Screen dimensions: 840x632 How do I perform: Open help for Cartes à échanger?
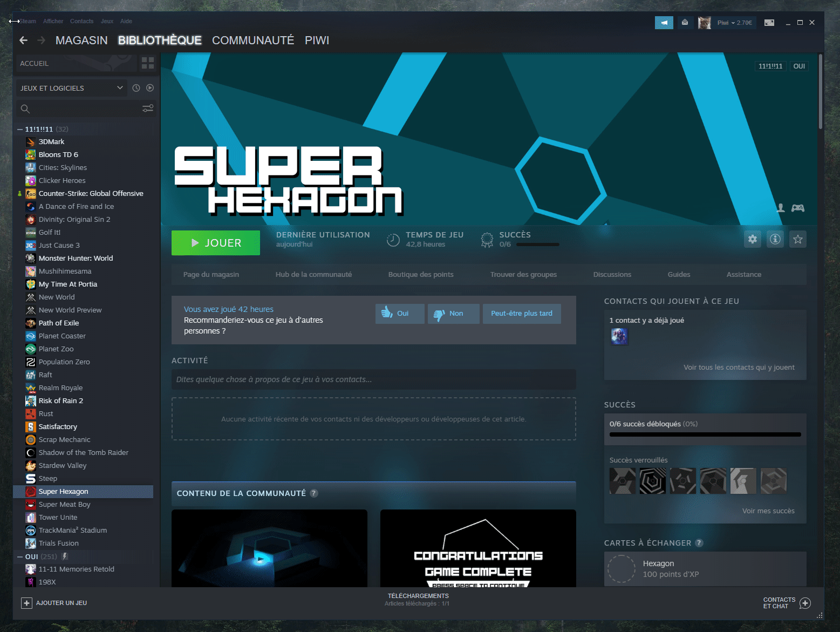pos(699,543)
